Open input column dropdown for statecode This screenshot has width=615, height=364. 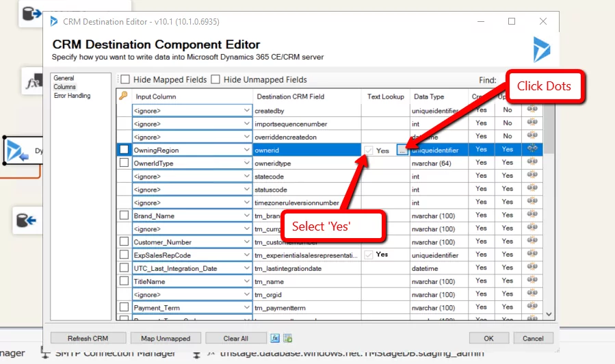click(246, 176)
